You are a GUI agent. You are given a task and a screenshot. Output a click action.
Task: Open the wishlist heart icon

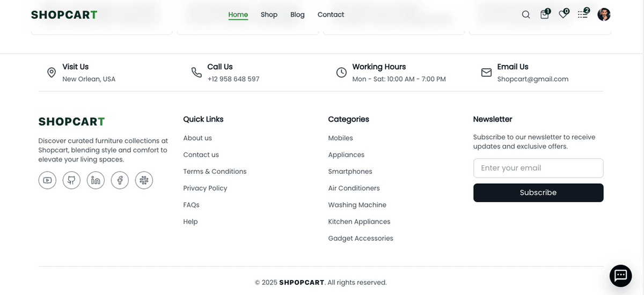[563, 14]
